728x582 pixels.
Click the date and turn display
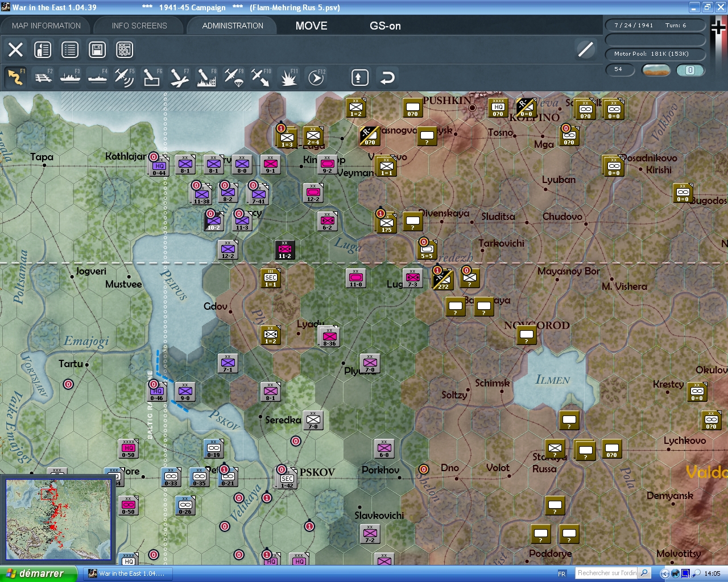(x=654, y=25)
